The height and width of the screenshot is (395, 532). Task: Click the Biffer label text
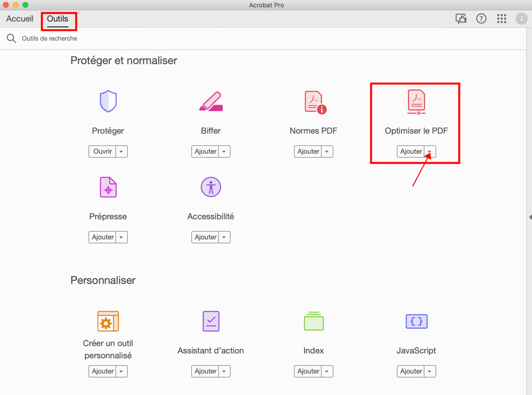[211, 131]
